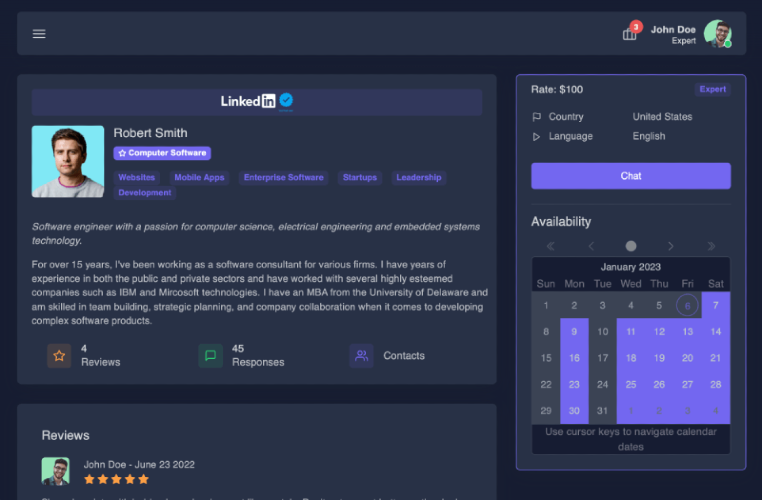Click the LinkedIn verified badge
Screen dimensions: 762x500
click(x=286, y=100)
